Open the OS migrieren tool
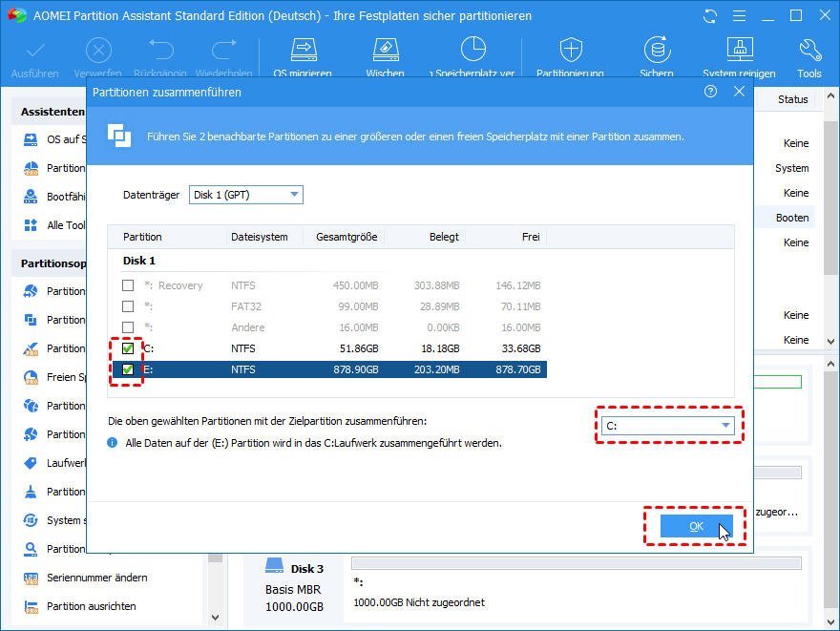 click(x=304, y=51)
